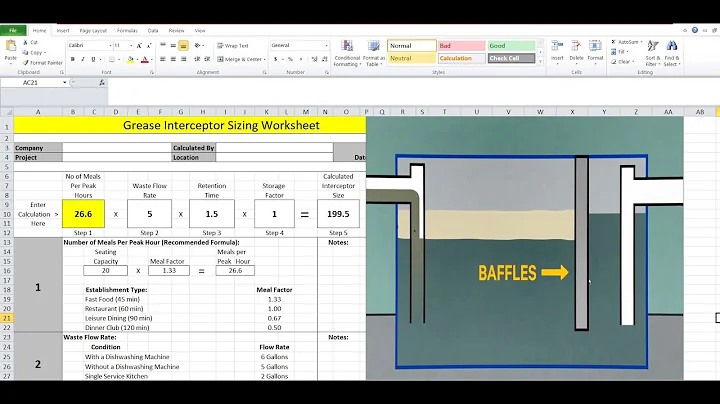
Task: Click the Cut scissors button
Action: [x=30, y=42]
